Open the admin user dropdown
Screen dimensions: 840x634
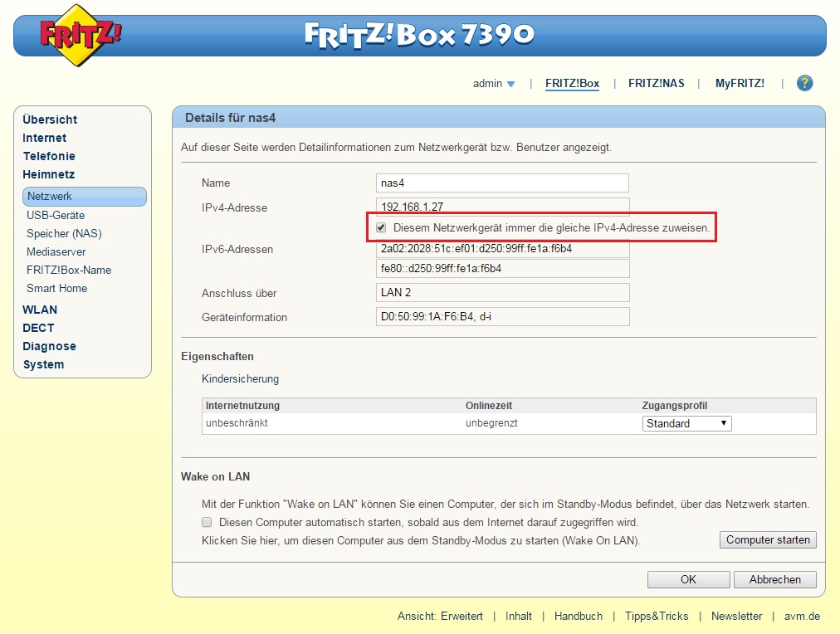point(493,84)
